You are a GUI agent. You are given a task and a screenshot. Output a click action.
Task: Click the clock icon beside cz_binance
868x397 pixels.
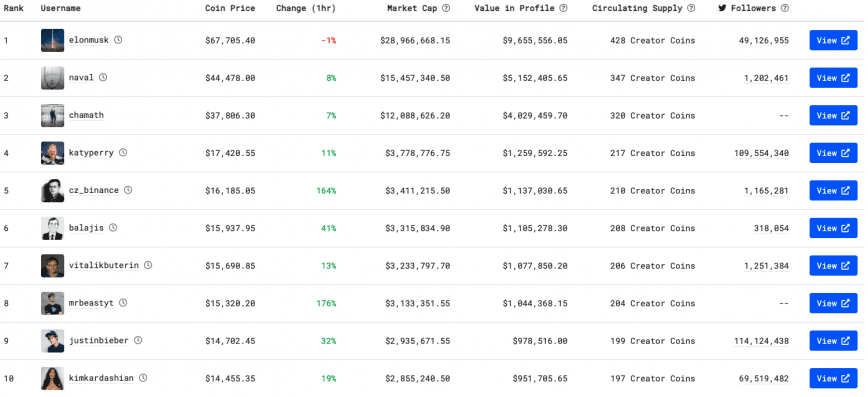tap(128, 190)
